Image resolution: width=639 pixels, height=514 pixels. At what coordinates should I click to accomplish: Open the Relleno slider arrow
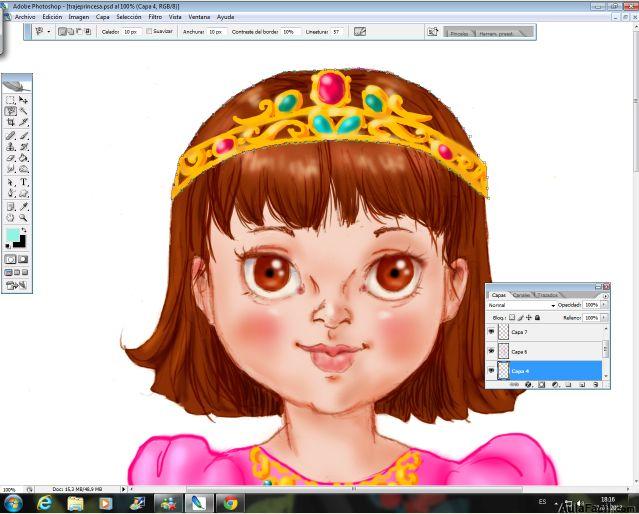click(x=604, y=317)
